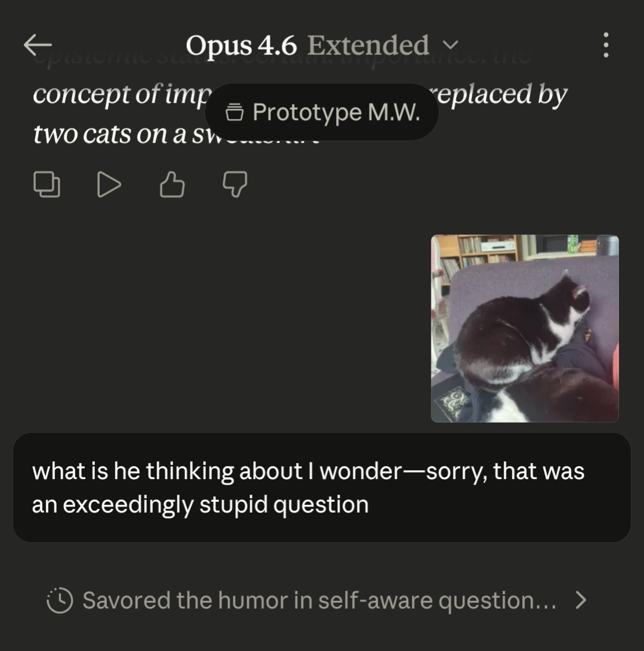
Task: Click the Opus 4.6 model name
Action: [x=241, y=45]
